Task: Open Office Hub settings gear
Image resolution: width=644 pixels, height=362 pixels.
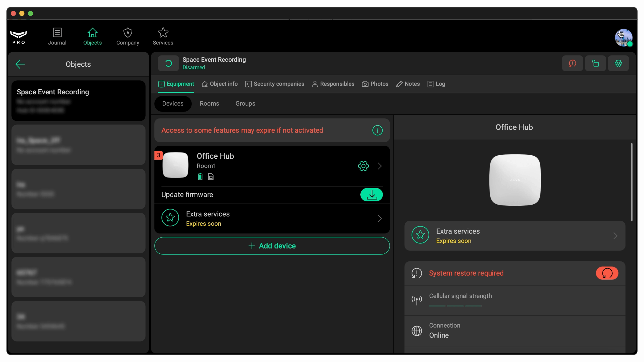Action: [x=363, y=166]
